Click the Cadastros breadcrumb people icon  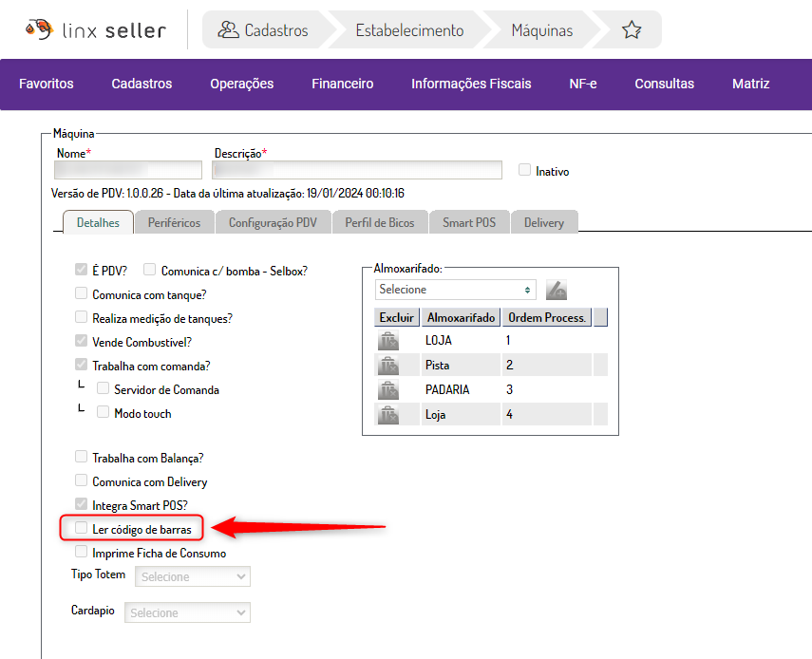[228, 30]
